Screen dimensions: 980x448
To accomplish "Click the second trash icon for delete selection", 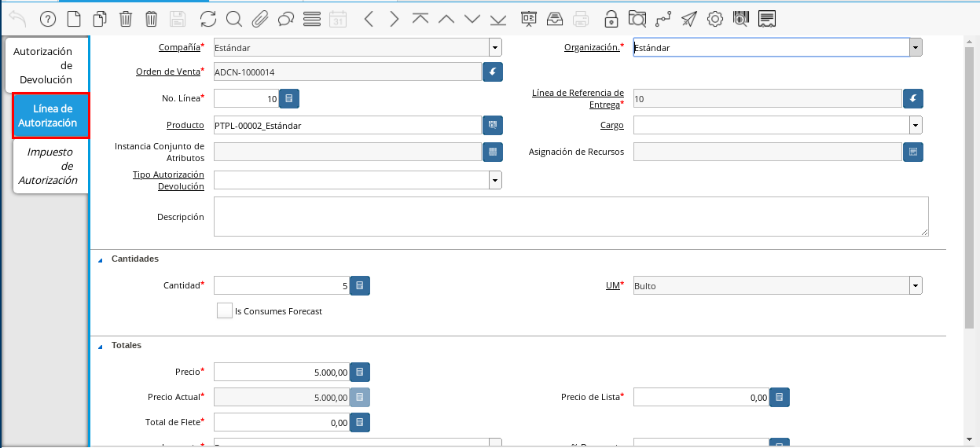I will click(152, 18).
